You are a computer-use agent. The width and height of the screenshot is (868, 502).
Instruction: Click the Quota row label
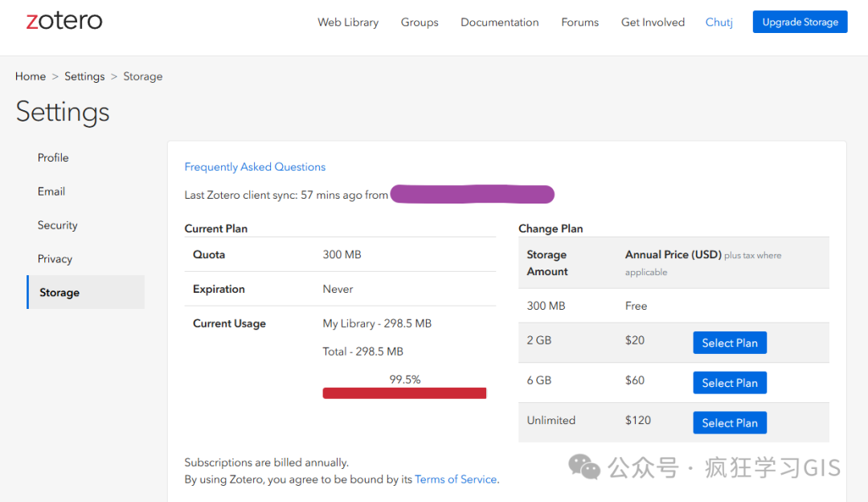tap(209, 255)
